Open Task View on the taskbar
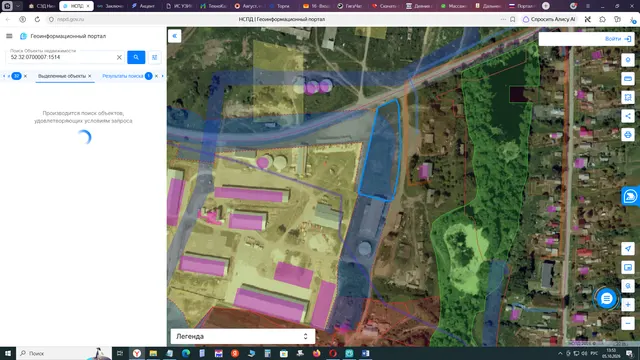Image resolution: width=640 pixels, height=360 pixels. (120, 353)
